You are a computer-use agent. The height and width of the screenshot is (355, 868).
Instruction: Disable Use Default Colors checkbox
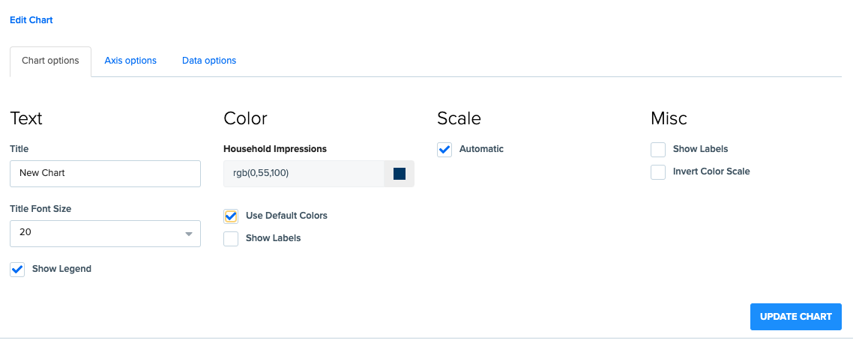point(231,216)
